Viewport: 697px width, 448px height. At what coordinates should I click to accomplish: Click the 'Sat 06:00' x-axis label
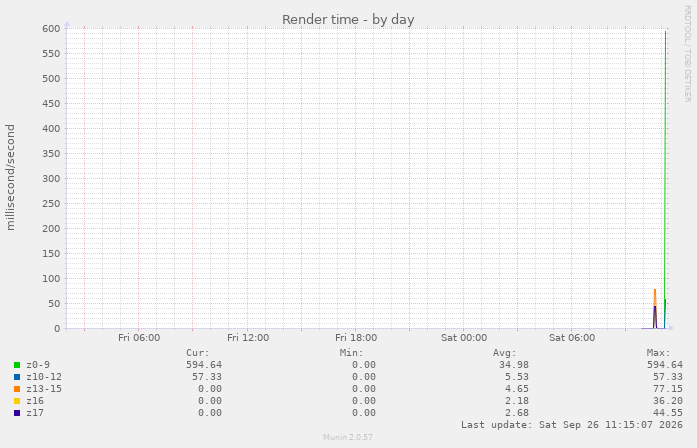(572, 338)
